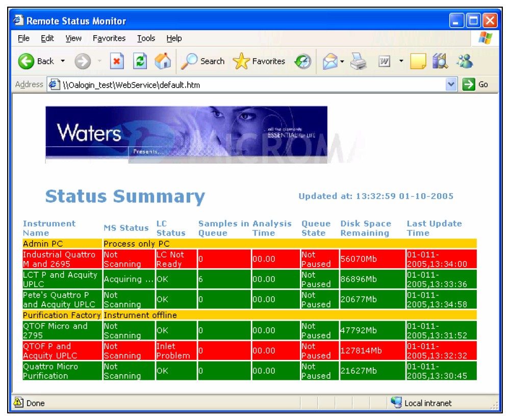The width and height of the screenshot is (510, 420).
Task: Edit page with Word icon
Action: [x=384, y=61]
